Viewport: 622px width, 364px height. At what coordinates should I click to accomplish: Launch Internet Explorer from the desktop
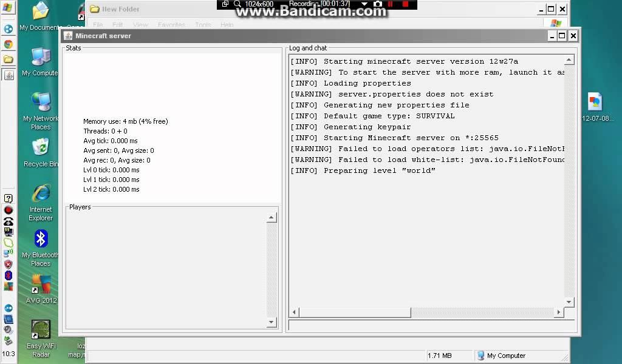[41, 203]
